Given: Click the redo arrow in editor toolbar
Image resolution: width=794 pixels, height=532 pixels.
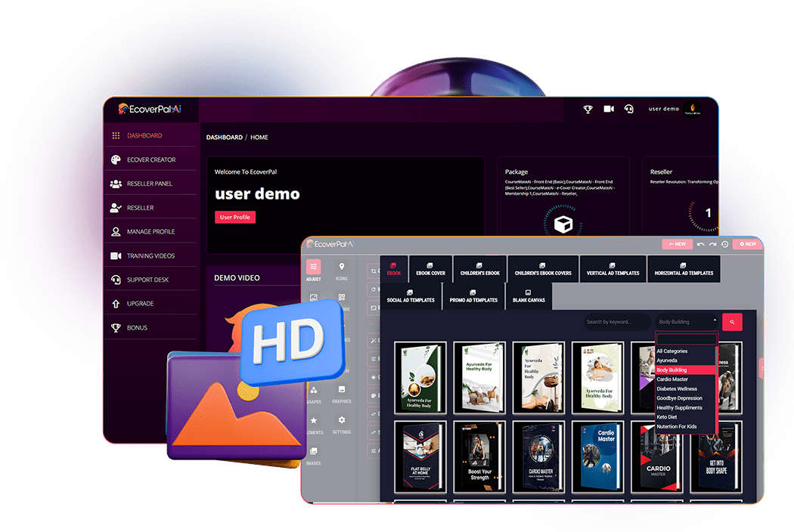Looking at the screenshot, I should [x=712, y=244].
